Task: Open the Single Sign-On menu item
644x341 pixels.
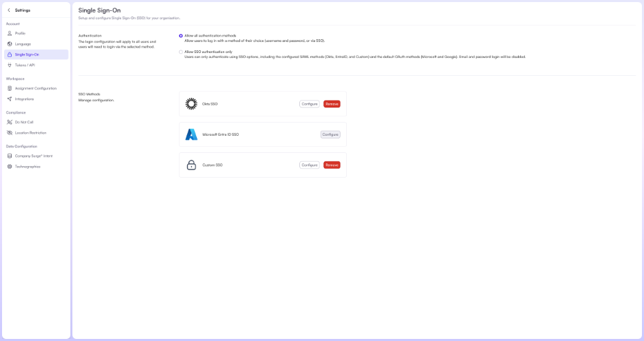Action: pyautogui.click(x=27, y=54)
